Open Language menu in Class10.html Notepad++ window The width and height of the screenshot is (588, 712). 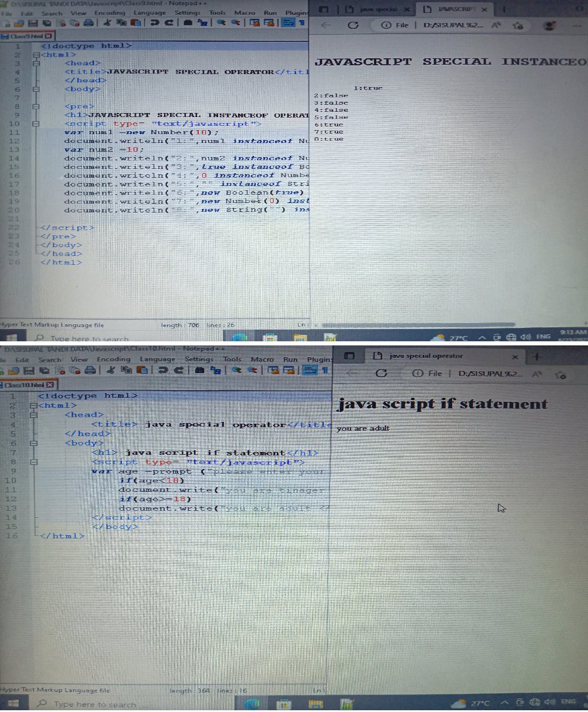coord(157,360)
